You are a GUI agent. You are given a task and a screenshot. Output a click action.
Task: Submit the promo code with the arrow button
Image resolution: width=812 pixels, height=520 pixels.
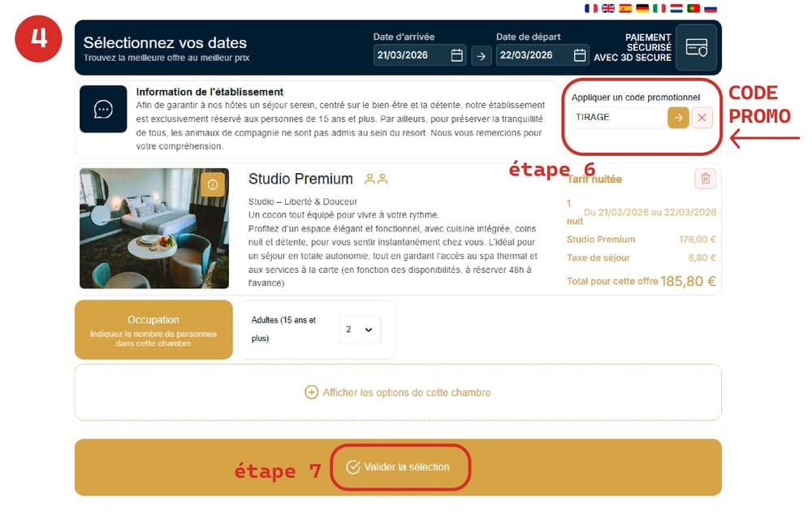tap(680, 117)
